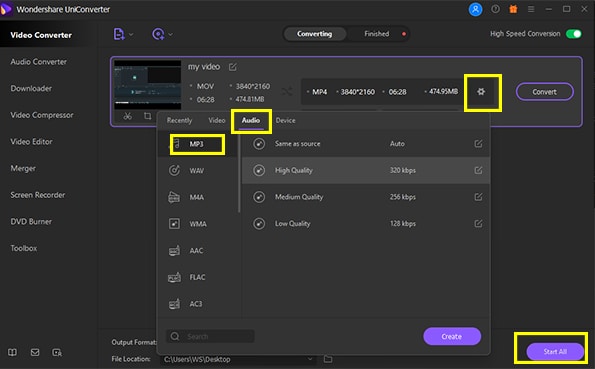Select WMA format in list
This screenshot has width=595, height=369.
click(x=197, y=224)
